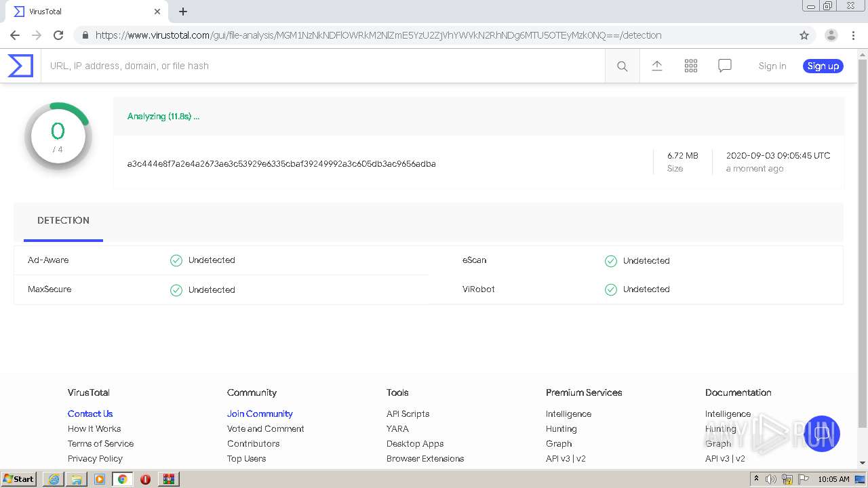Focus the URL, IP, domain or hash search field
The width and height of the screenshot is (868, 488).
(323, 66)
